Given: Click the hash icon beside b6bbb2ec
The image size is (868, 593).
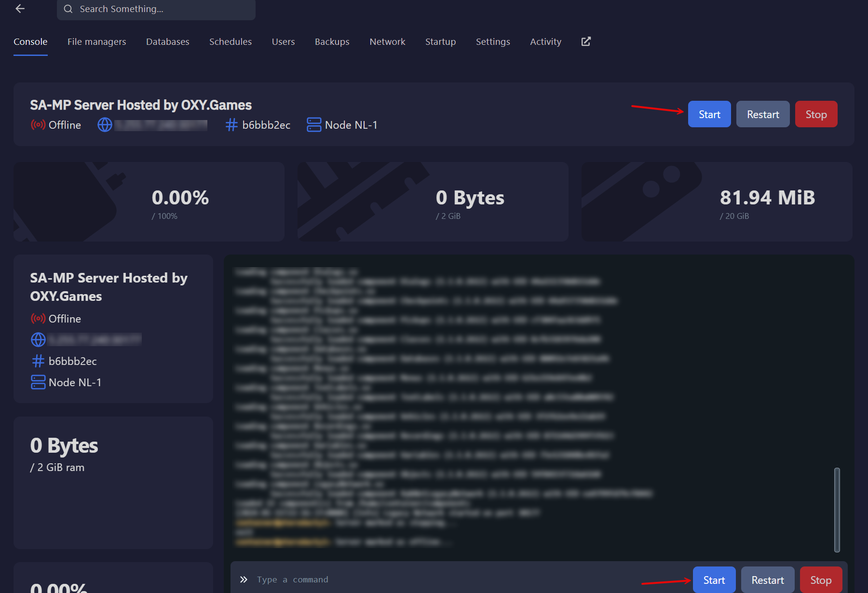Looking at the screenshot, I should tap(230, 124).
